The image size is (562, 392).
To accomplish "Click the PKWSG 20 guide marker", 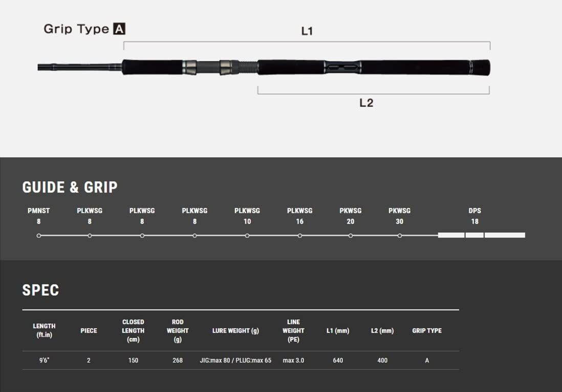I will [x=351, y=235].
